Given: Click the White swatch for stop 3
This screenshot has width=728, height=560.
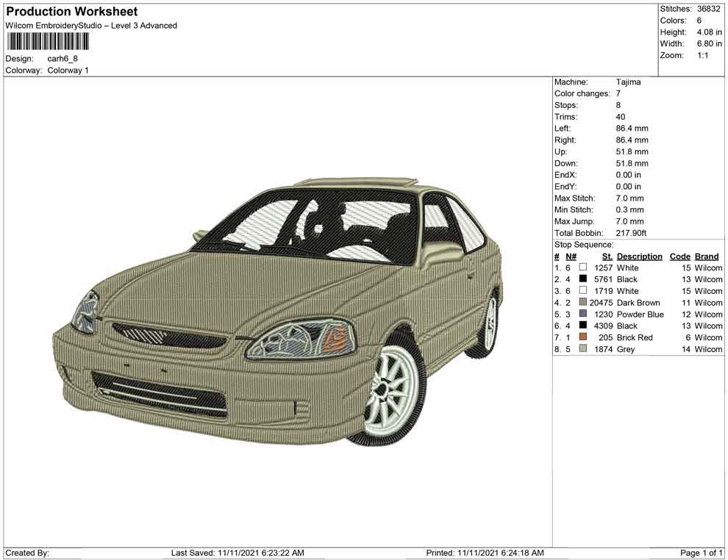Looking at the screenshot, I should (x=581, y=291).
